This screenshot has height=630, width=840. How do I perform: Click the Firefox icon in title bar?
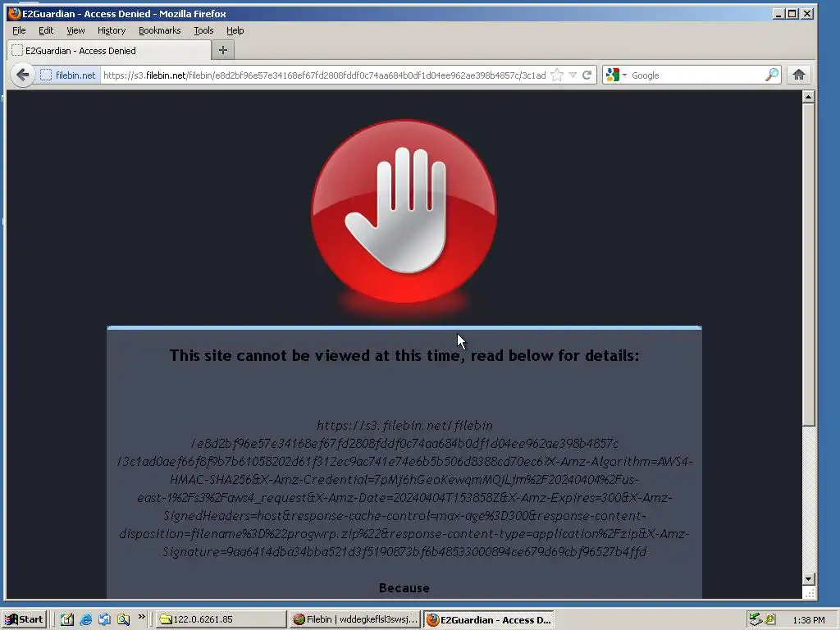[15, 13]
